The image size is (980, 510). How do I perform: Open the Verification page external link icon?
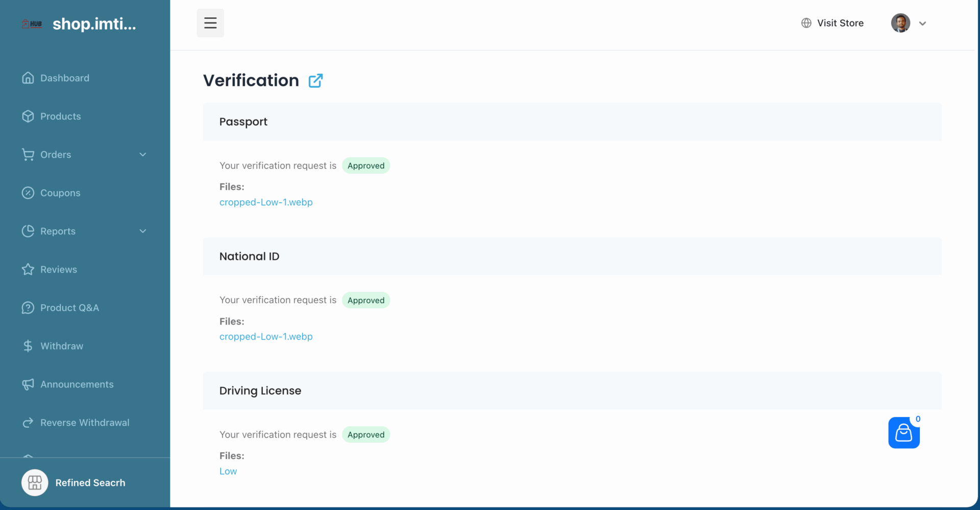315,80
